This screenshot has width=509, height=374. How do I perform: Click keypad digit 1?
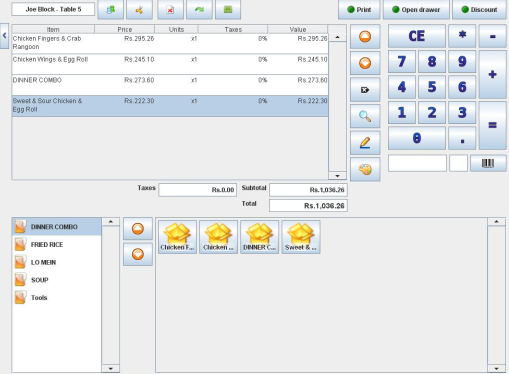[402, 113]
